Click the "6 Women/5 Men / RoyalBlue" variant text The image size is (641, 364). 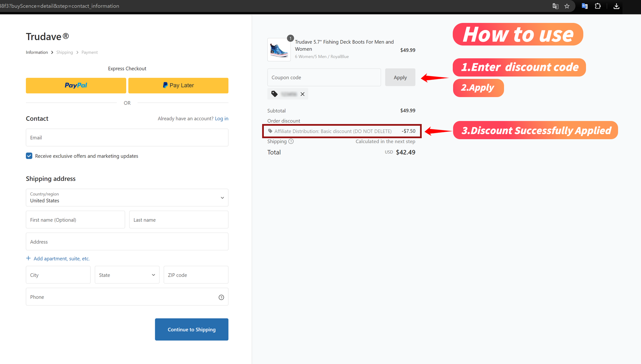click(322, 57)
